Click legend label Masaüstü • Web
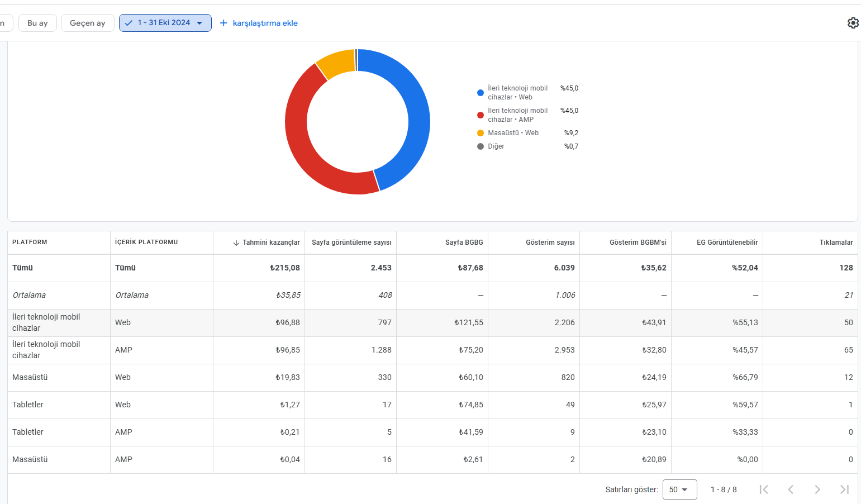Screen dimensions: 861x504 point(513,133)
